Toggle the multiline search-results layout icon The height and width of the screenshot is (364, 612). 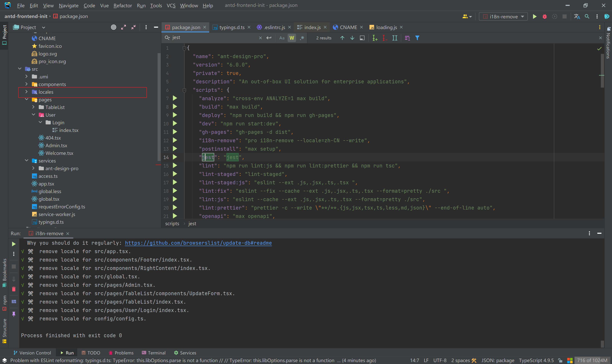(407, 38)
